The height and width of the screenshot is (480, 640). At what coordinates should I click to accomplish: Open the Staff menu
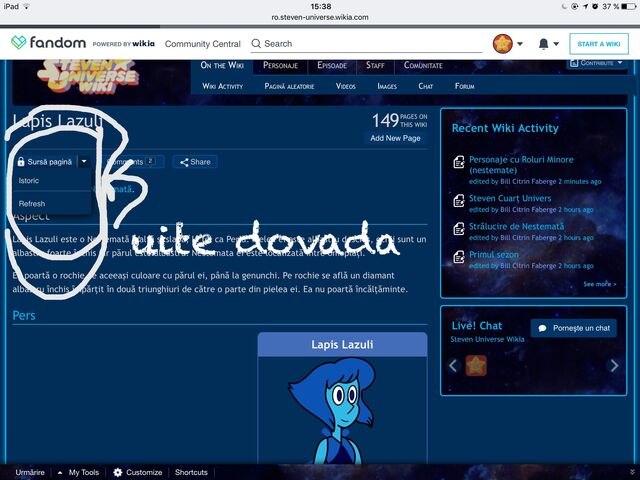click(375, 65)
